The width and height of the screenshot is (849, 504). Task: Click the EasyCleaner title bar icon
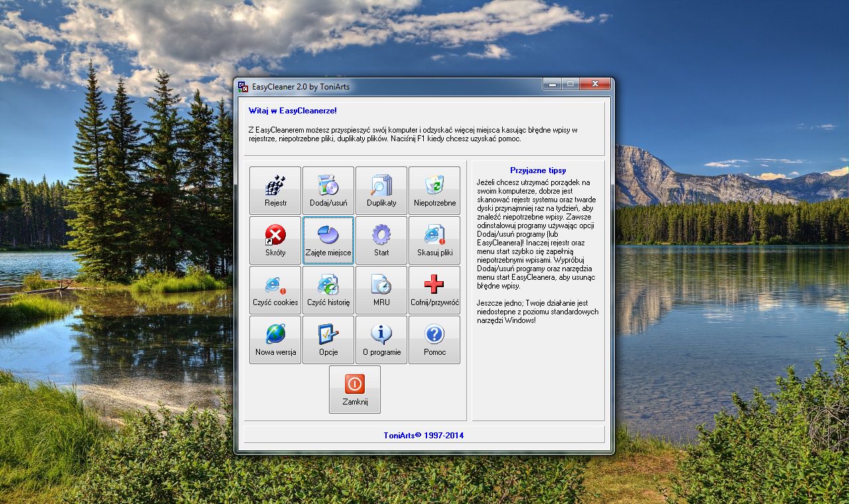[242, 86]
